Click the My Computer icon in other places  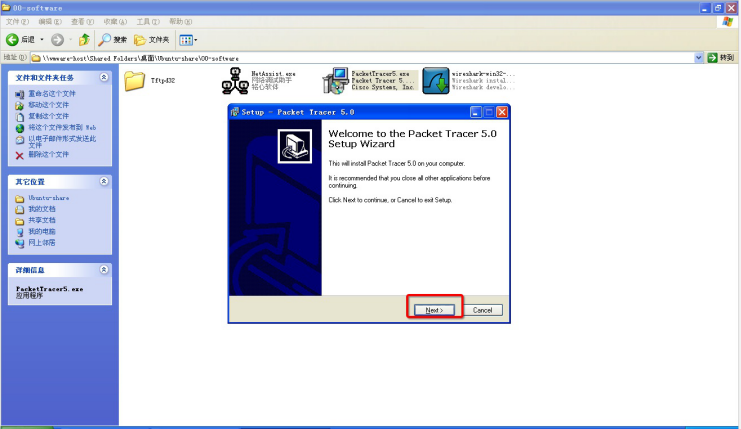(19, 232)
